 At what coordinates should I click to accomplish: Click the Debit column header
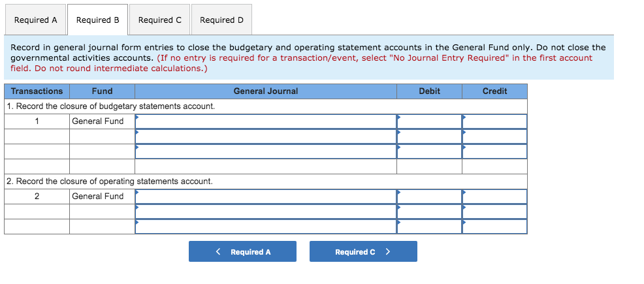(429, 91)
